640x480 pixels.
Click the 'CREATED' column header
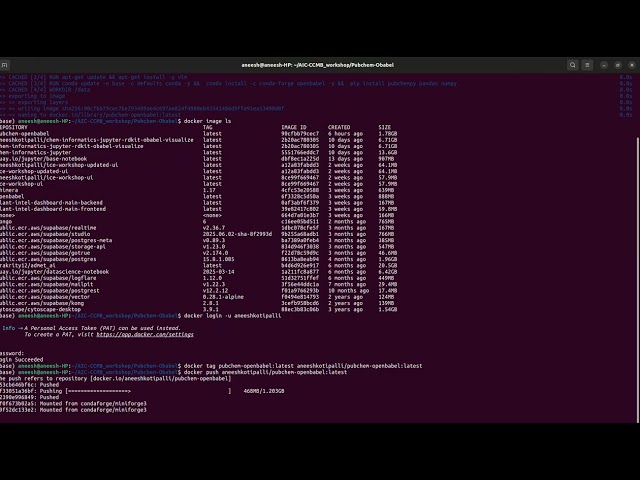339,127
